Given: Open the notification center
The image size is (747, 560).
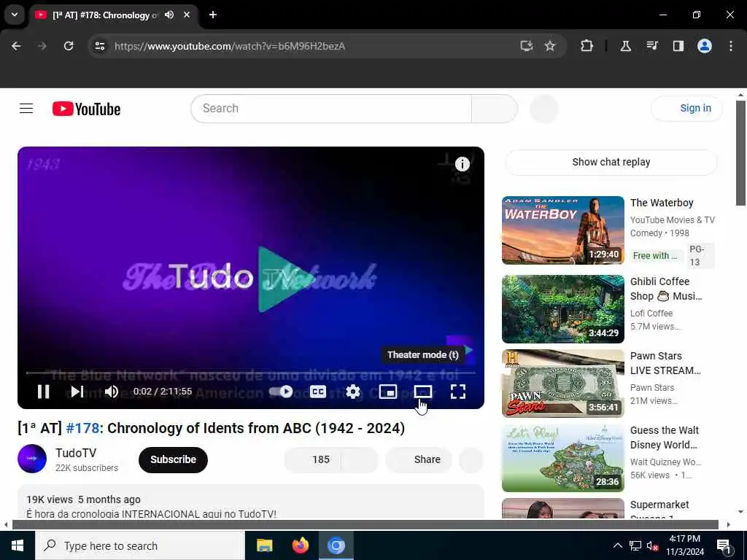Looking at the screenshot, I should point(724,546).
